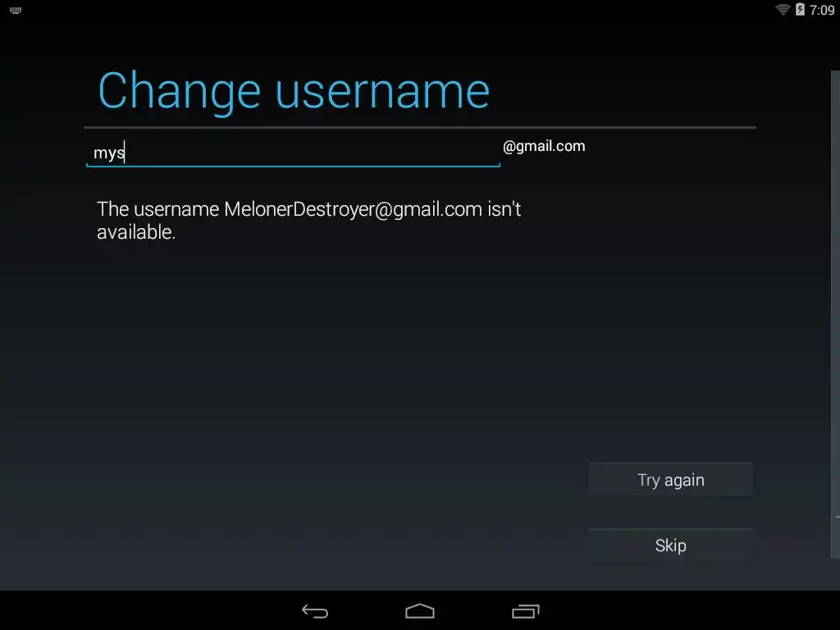Tap the 'Change username' heading
840x630 pixels.
294,91
